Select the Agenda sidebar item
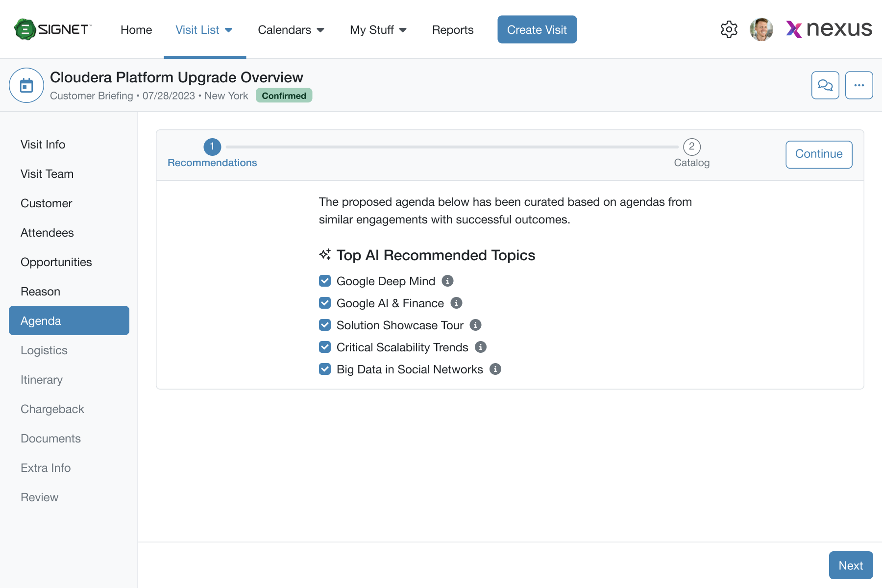882x588 pixels. 69,320
